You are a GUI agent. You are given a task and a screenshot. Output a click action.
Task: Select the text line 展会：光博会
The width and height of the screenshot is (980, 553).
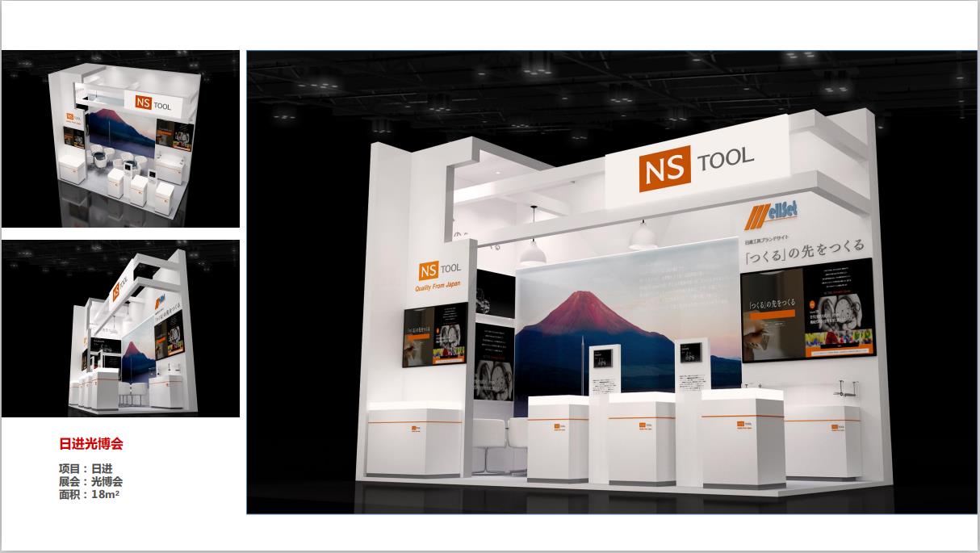(x=90, y=481)
